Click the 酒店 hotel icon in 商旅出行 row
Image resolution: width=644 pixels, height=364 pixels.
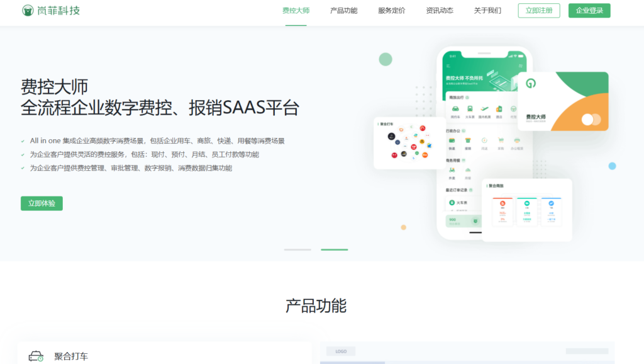pos(499,108)
